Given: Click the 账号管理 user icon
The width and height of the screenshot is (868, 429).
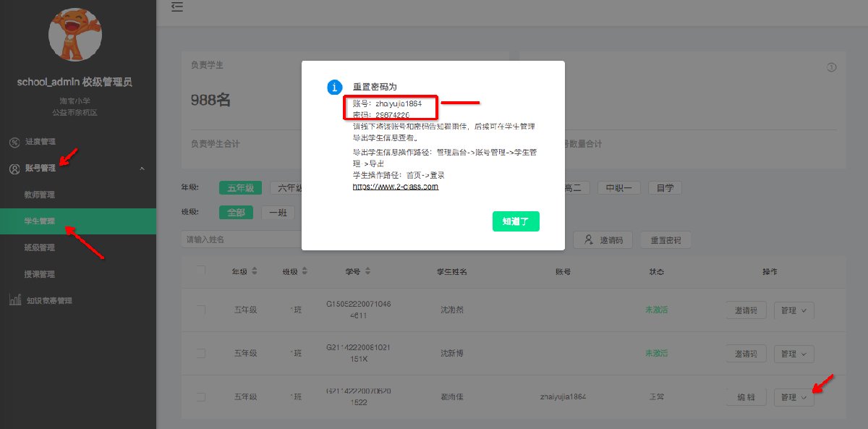Looking at the screenshot, I should [x=14, y=169].
